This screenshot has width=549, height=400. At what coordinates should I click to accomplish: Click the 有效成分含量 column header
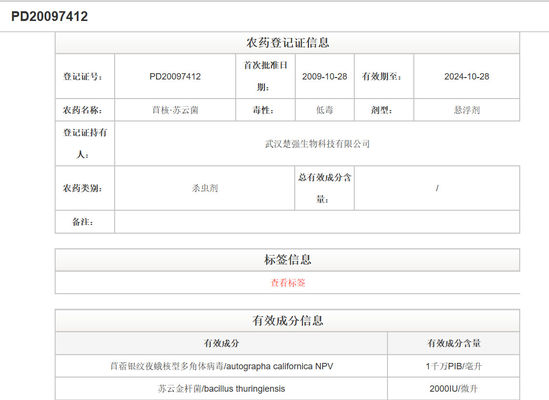point(454,343)
